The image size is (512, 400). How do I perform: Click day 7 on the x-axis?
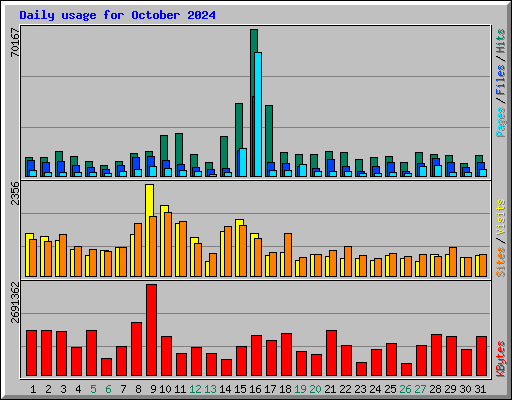(x=123, y=389)
